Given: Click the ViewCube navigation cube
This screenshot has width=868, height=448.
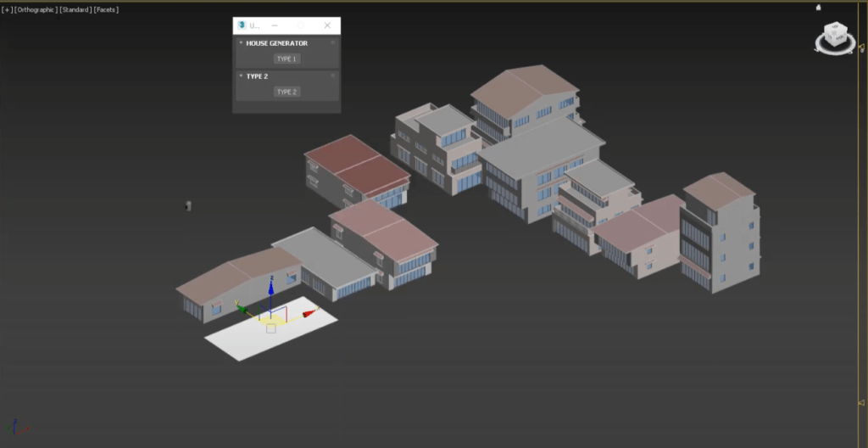Looking at the screenshot, I should tap(837, 35).
